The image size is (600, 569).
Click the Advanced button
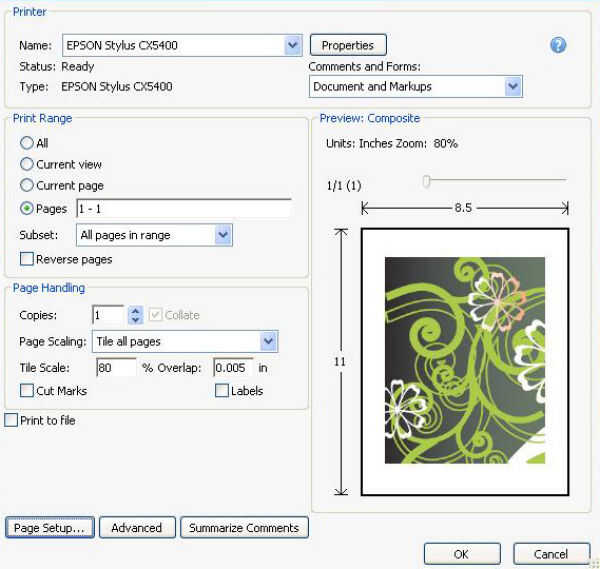[x=137, y=528]
